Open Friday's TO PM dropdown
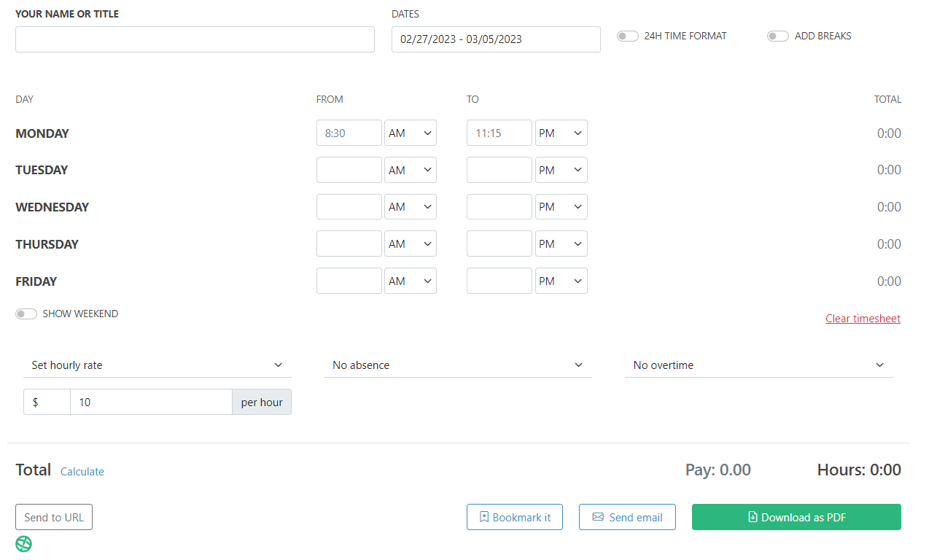Viewport: 937px width, 560px height. pyautogui.click(x=561, y=281)
